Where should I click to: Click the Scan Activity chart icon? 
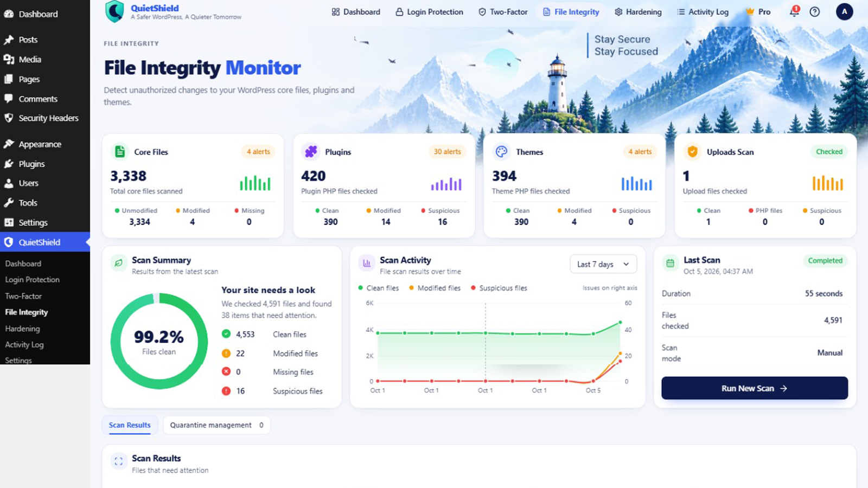(367, 263)
